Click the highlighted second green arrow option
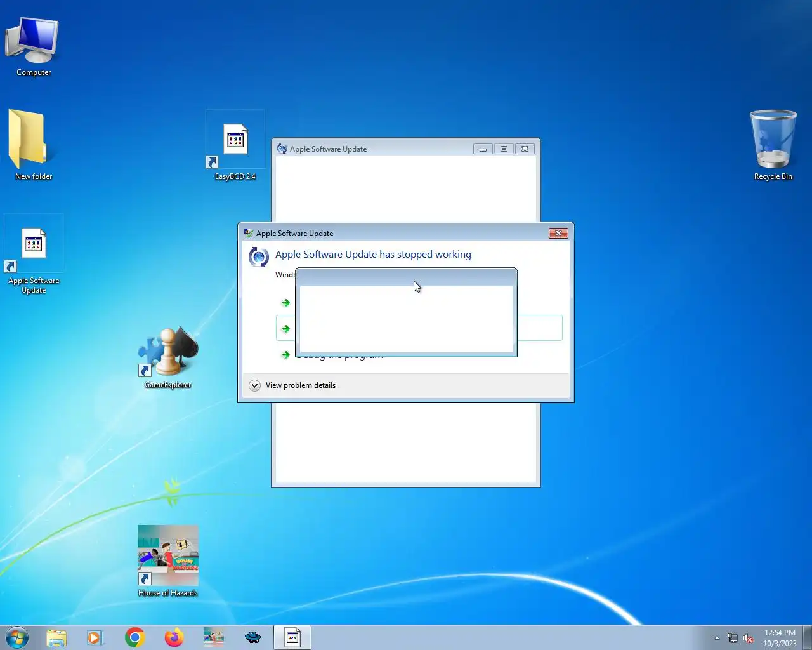This screenshot has height=650, width=812. click(285, 329)
